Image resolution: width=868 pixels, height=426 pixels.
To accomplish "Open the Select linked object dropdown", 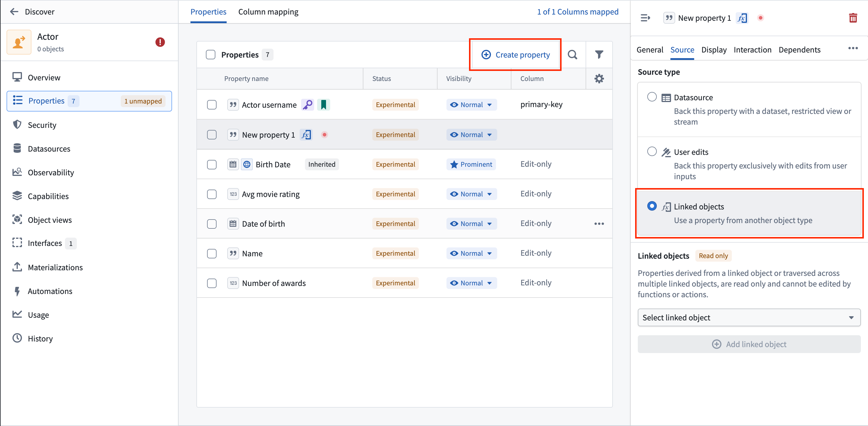I will point(749,317).
